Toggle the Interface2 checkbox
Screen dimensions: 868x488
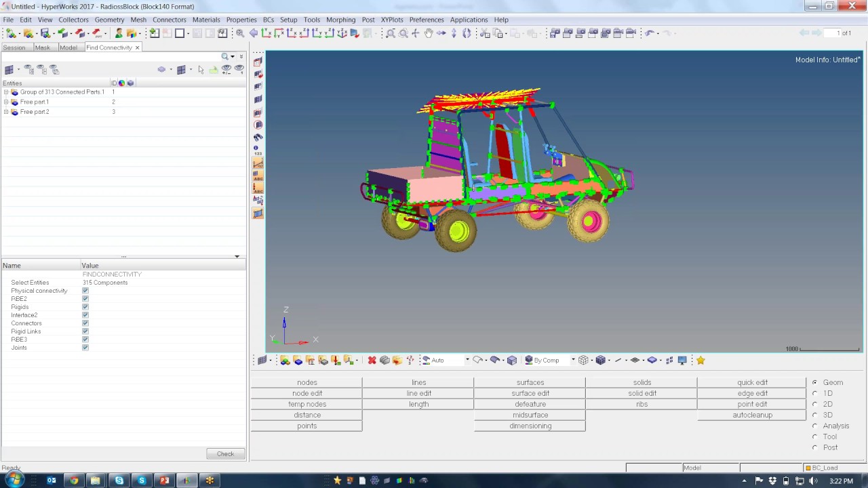(x=85, y=315)
